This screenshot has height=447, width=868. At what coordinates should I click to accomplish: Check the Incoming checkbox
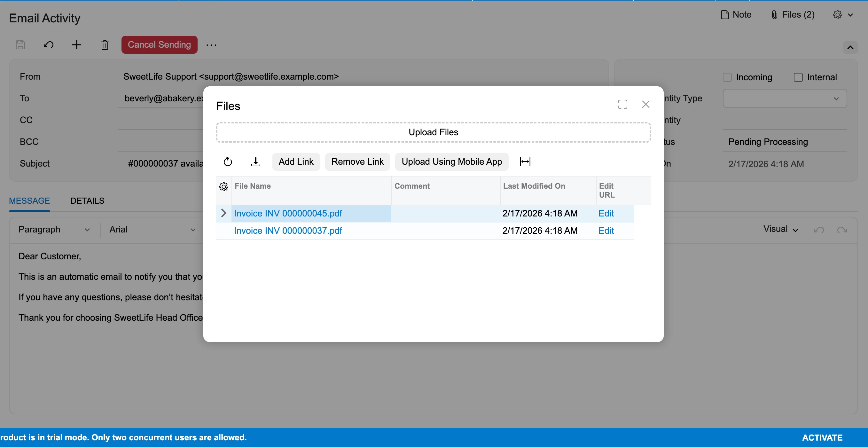pyautogui.click(x=727, y=77)
